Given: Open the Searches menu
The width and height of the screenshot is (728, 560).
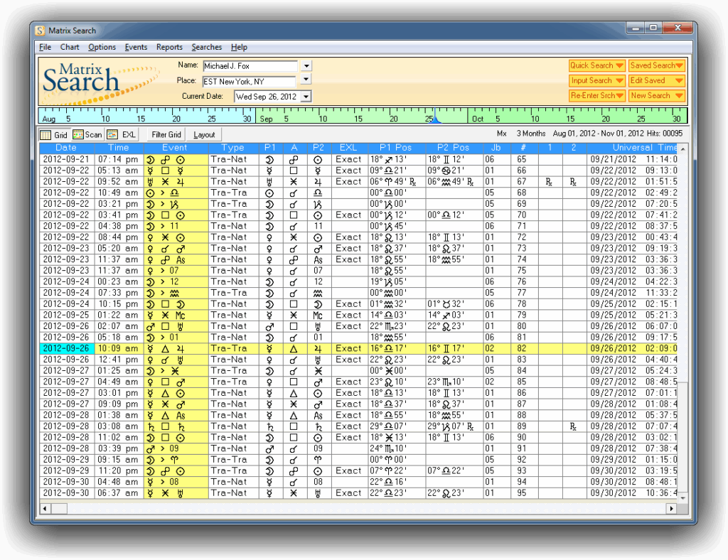Looking at the screenshot, I should [x=206, y=47].
